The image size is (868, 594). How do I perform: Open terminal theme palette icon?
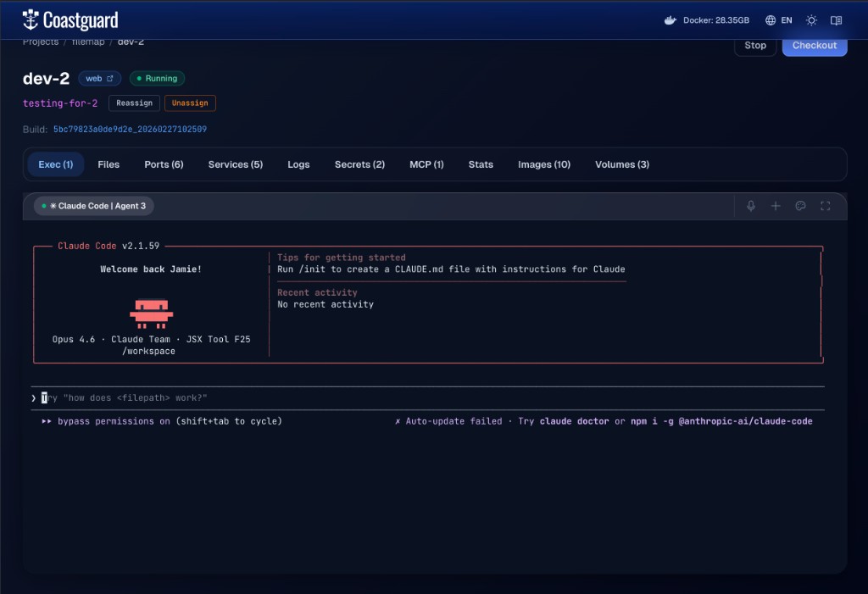point(800,206)
